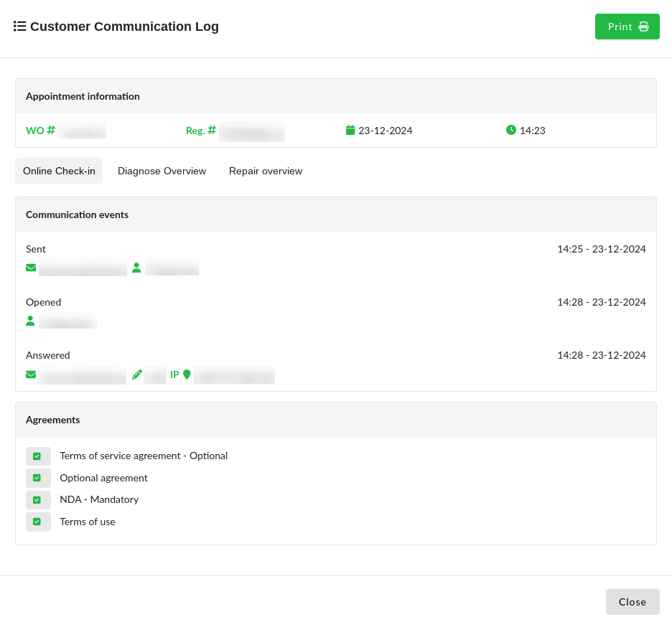This screenshot has width=672, height=622.
Task: Click the person icon in Sent row
Action: click(x=136, y=268)
